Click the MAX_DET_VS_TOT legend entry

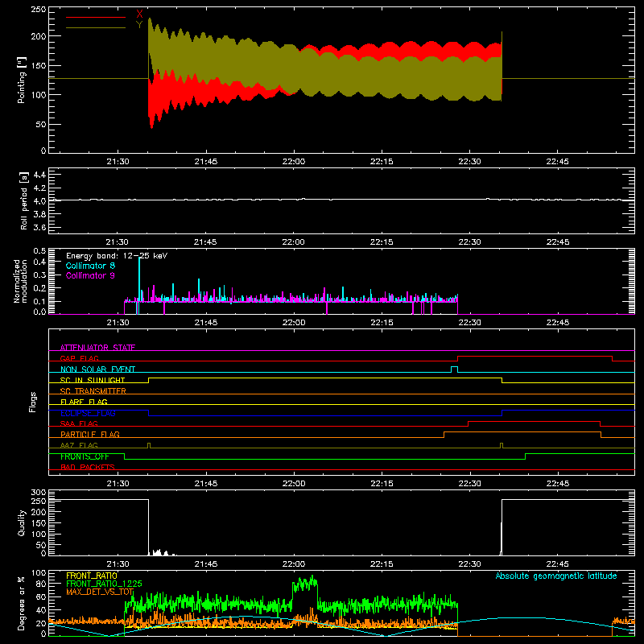[x=100, y=592]
